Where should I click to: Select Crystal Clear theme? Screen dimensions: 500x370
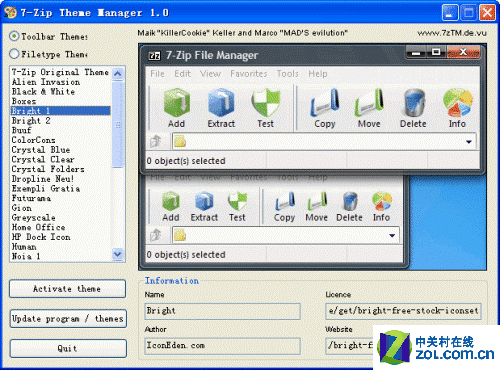[60, 159]
